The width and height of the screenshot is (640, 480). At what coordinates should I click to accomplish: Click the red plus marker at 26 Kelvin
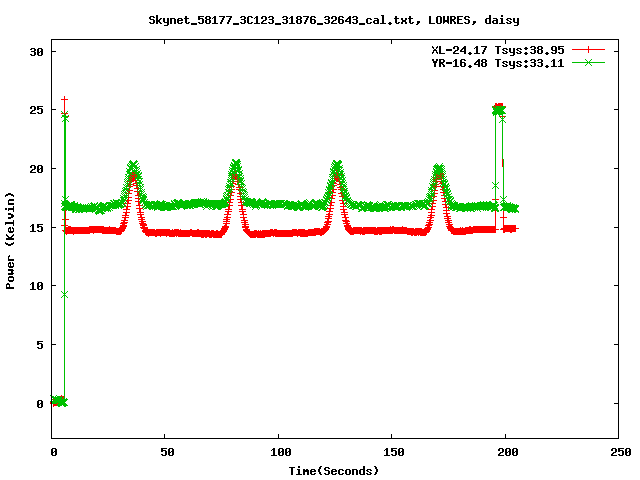pyautogui.click(x=64, y=99)
